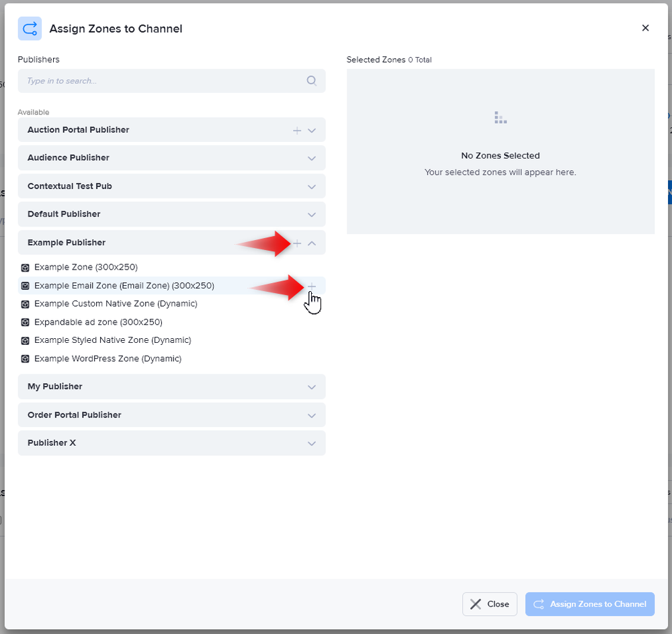Click the search magnifier icon in Publishers field
672x634 pixels.
pos(312,81)
